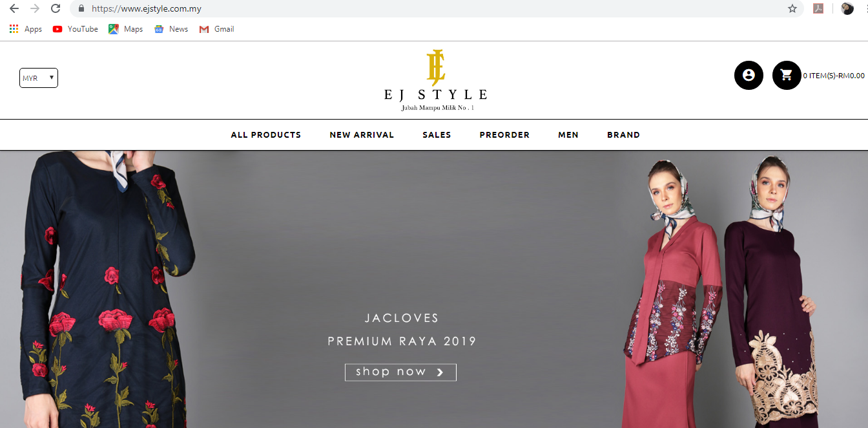The image size is (868, 428).
Task: Click the 0 ITEM(S)-RM0.00 cart link
Action: coord(834,76)
